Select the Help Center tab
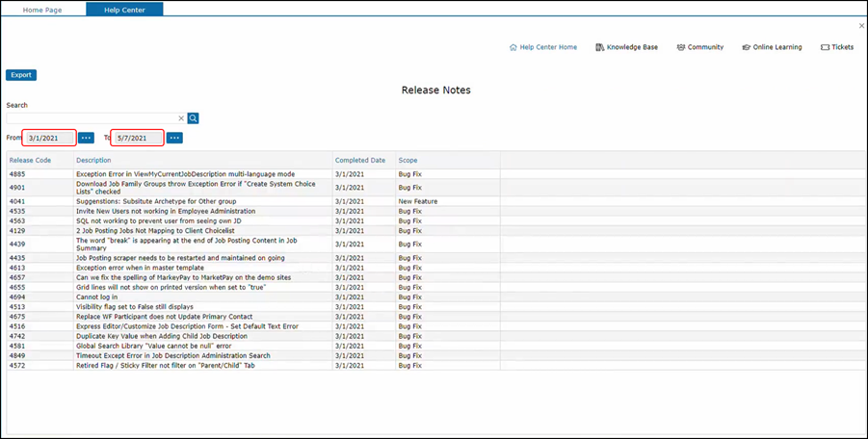868x439 pixels. (124, 9)
